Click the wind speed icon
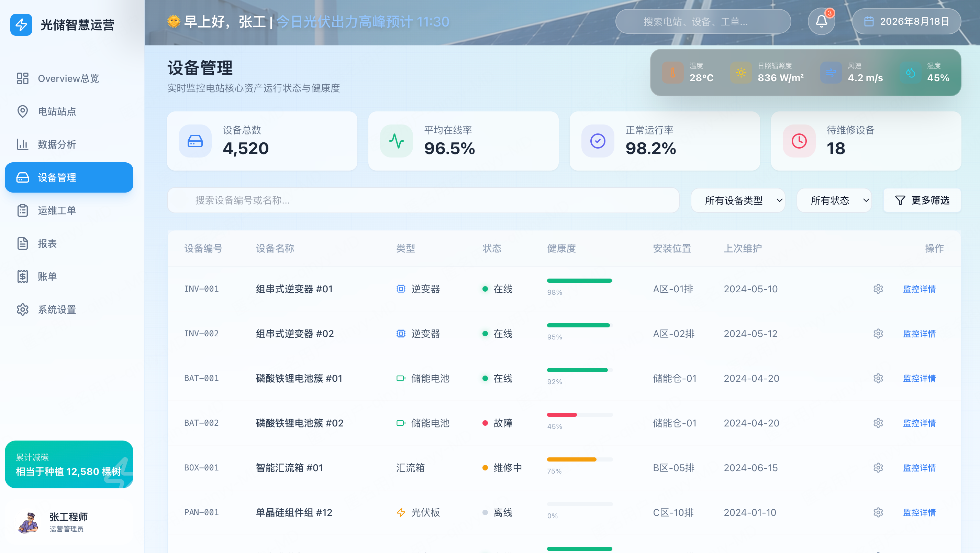 tap(831, 72)
